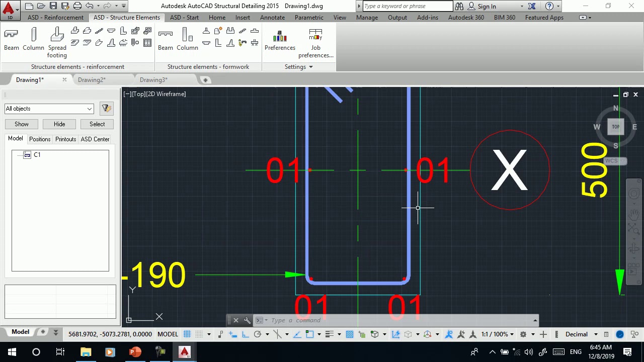This screenshot has width=644, height=362.
Task: Click the formwork Beam tool
Action: [165, 39]
